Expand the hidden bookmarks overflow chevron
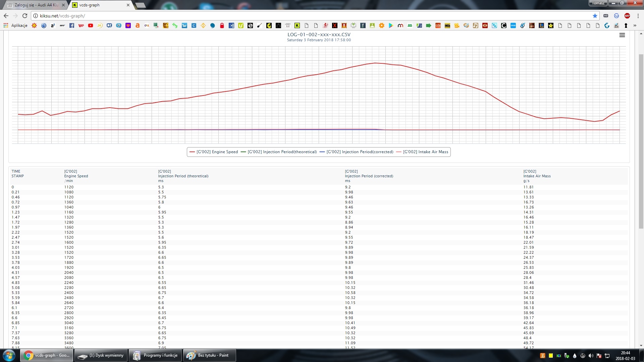 pos(635,25)
